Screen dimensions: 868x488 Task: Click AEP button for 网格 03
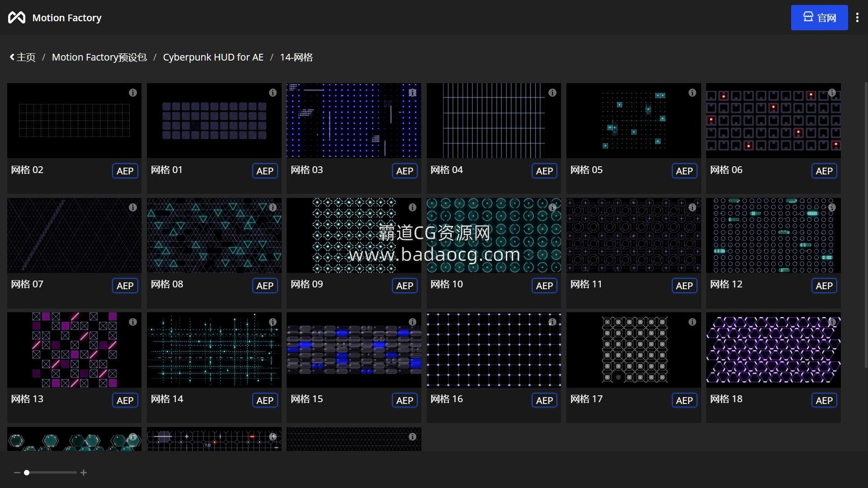click(x=405, y=171)
